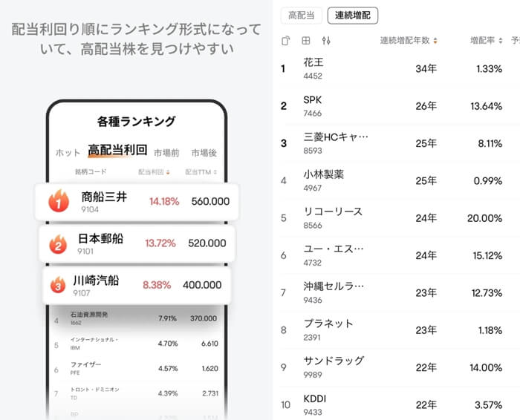Open ユー・エス… 4732 row
Image resolution: width=520 pixels, height=420 pixels.
click(398, 255)
